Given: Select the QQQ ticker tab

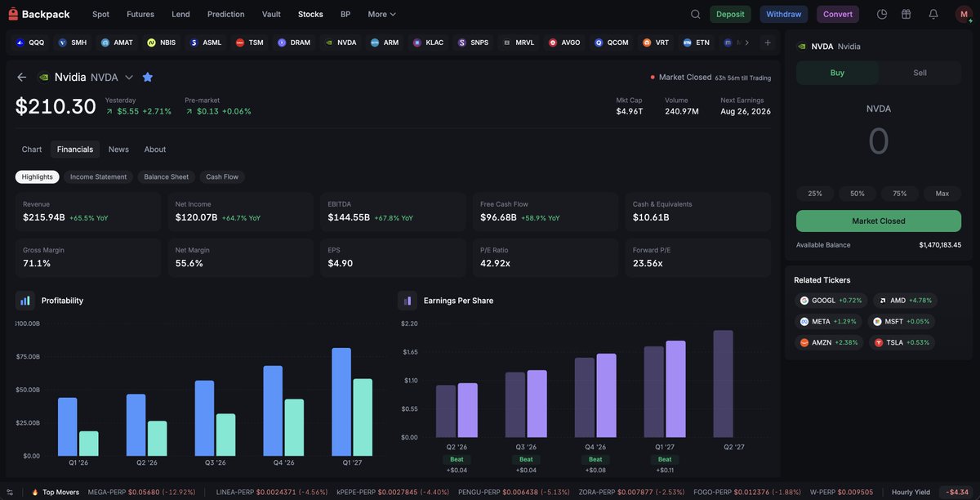Looking at the screenshot, I should click(30, 42).
